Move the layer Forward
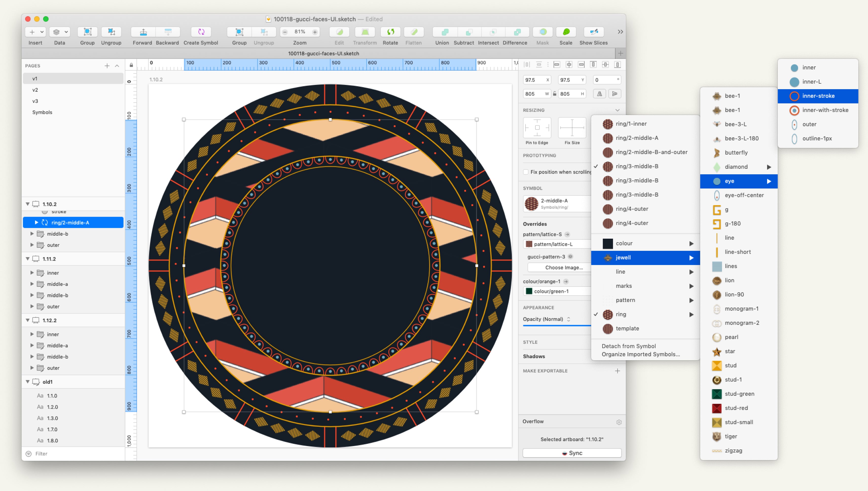868x491 pixels. point(143,32)
